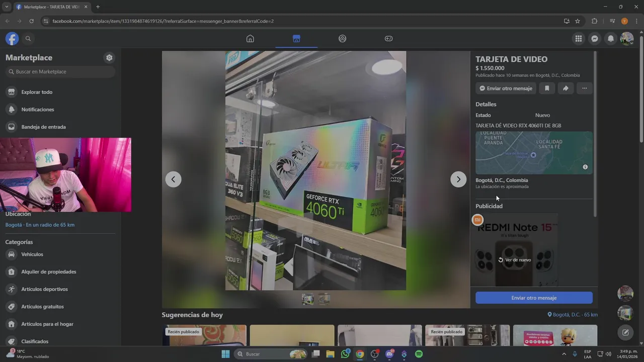Click the taskbar Buscar search box
Image resolution: width=644 pixels, height=362 pixels.
click(x=272, y=354)
